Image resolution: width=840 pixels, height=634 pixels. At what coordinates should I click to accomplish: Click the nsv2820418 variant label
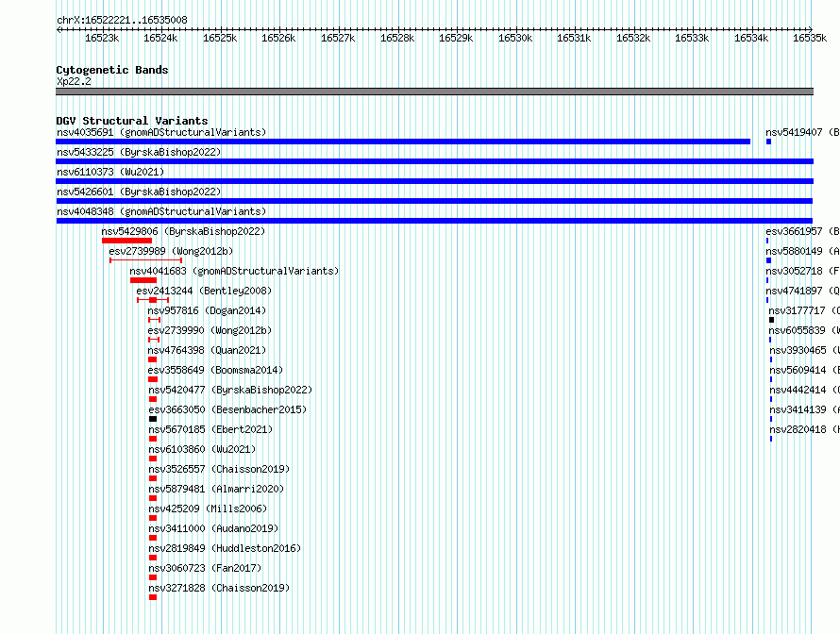804,429
